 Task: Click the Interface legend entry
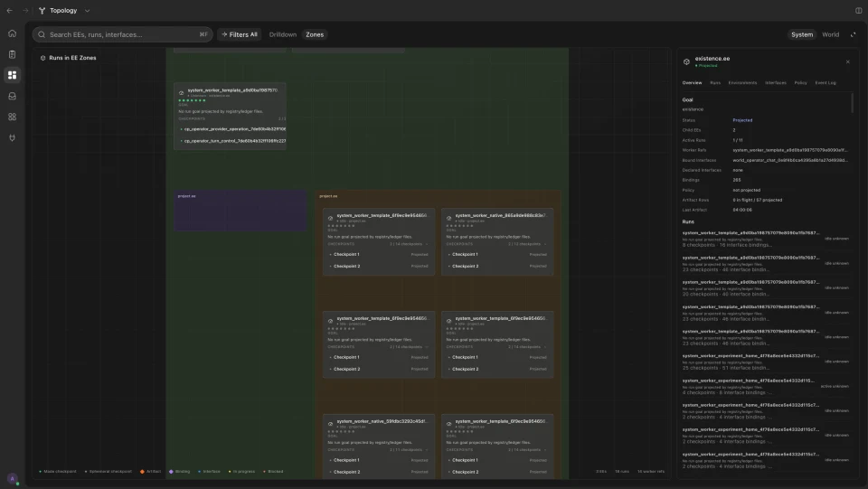click(x=209, y=471)
